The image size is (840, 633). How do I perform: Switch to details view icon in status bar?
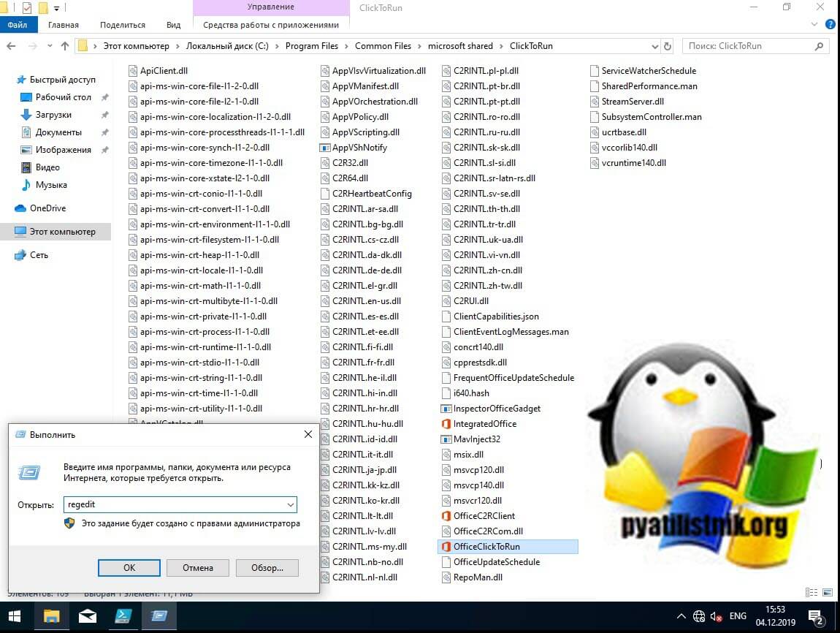pyautogui.click(x=812, y=592)
